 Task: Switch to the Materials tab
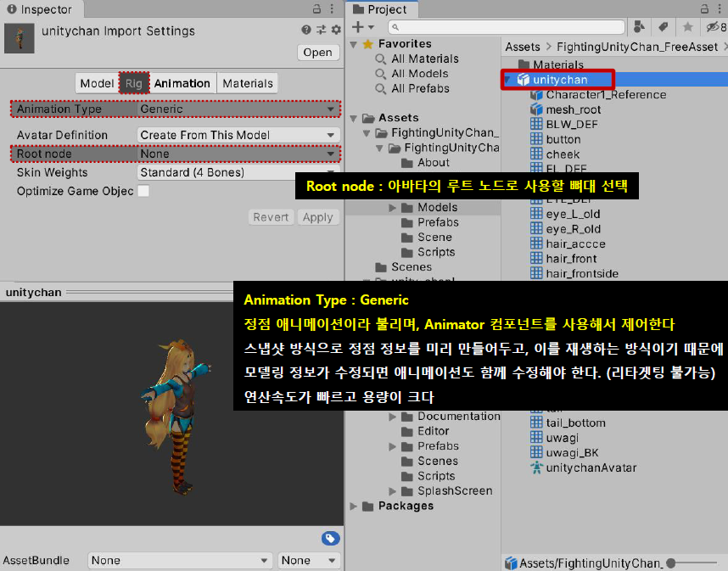[248, 83]
